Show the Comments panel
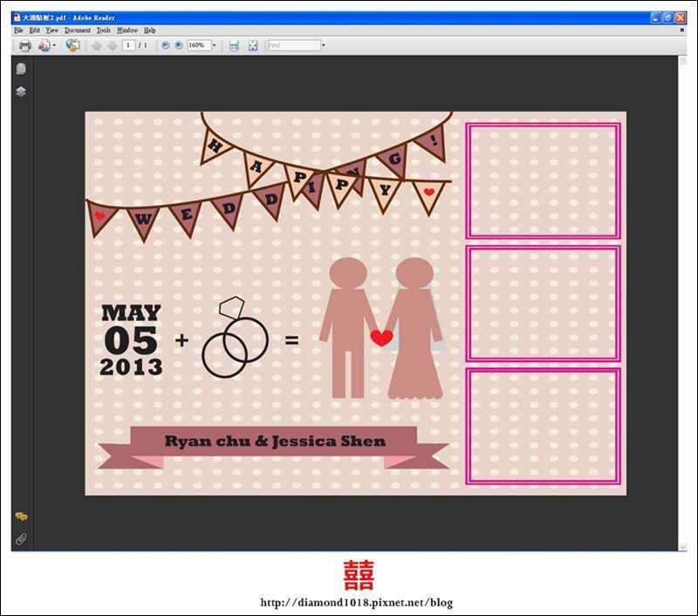Image resolution: width=698 pixels, height=616 pixels. (21, 517)
